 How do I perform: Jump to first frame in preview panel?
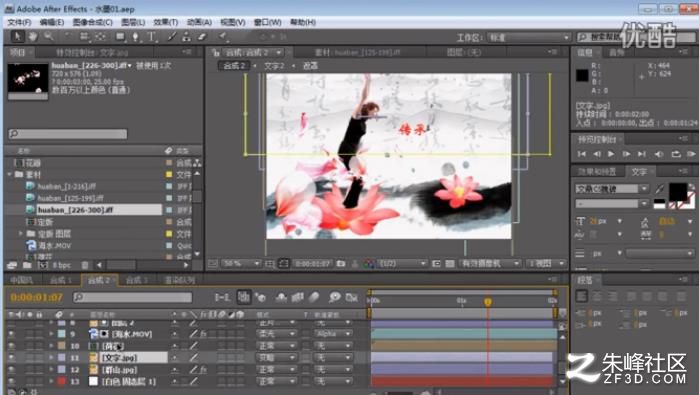[x=582, y=154]
